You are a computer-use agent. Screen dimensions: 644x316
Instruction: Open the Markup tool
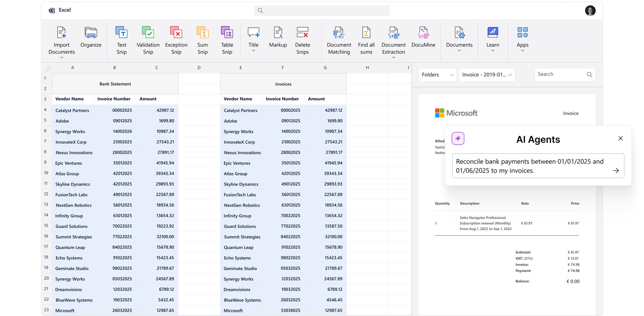(x=278, y=33)
